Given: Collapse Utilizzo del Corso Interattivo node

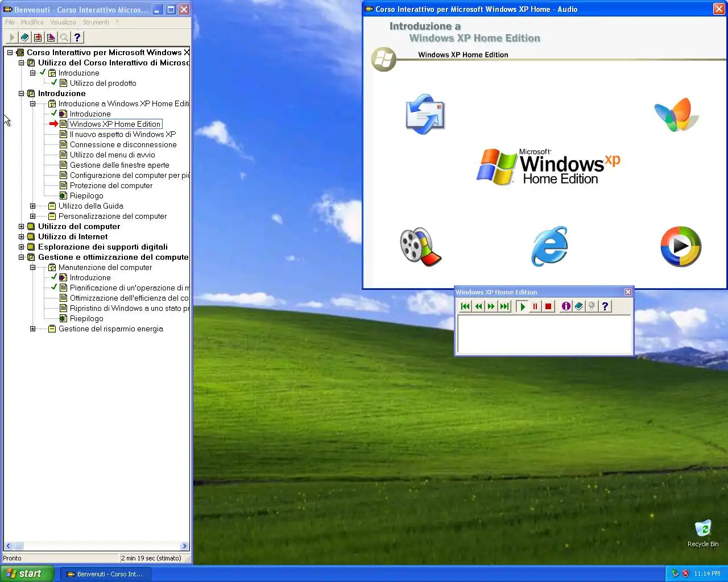Looking at the screenshot, I should click(x=21, y=63).
